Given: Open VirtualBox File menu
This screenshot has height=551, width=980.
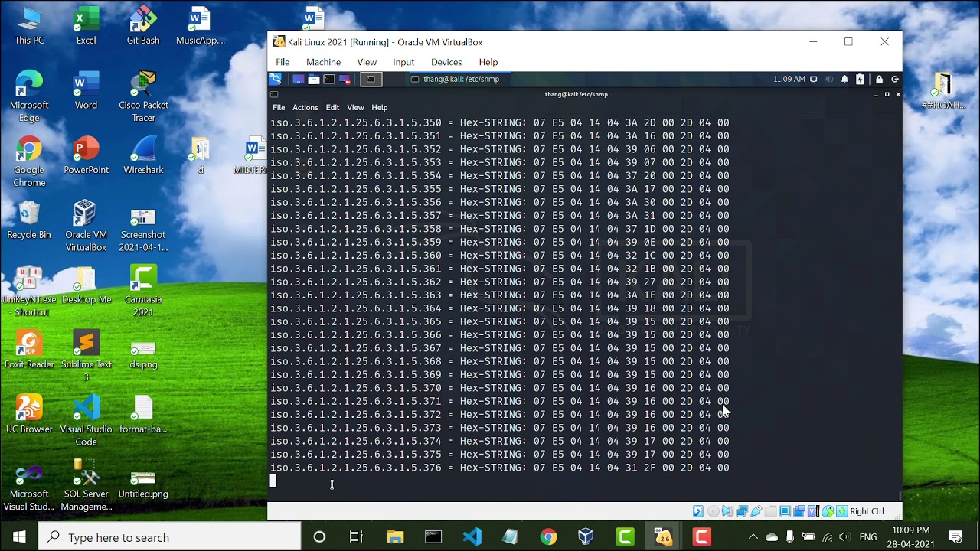Looking at the screenshot, I should point(283,62).
